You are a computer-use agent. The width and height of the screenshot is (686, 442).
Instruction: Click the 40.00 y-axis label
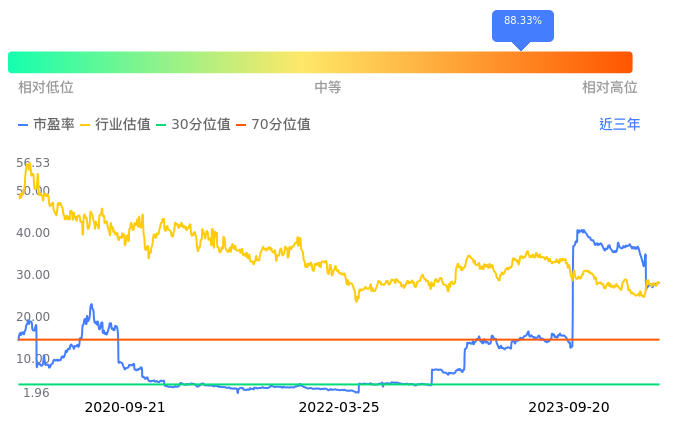[33, 233]
